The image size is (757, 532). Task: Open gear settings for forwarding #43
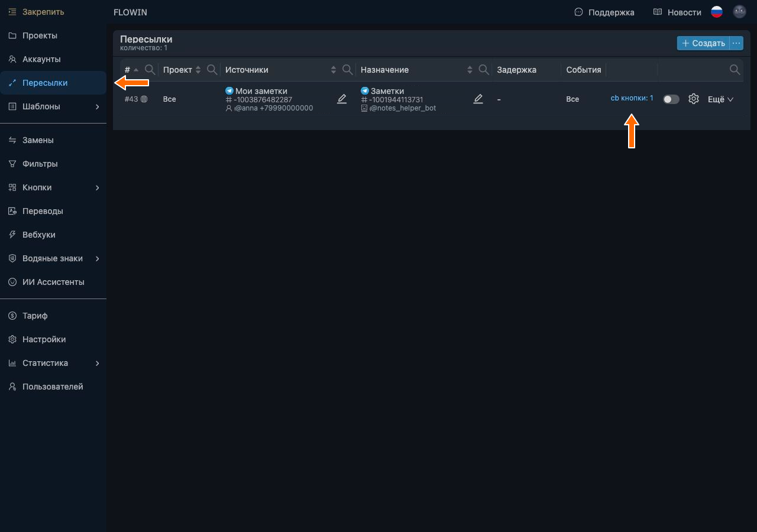694,99
